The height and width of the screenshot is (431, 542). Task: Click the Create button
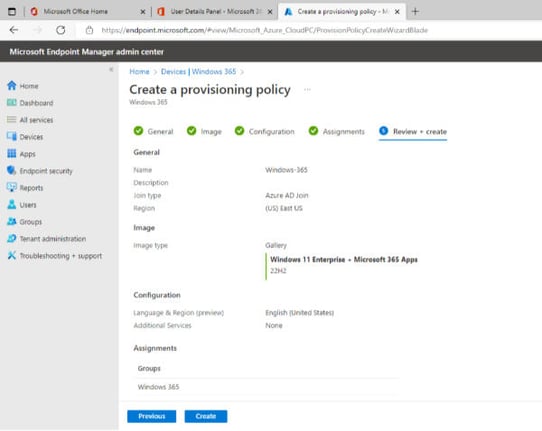[x=206, y=416]
